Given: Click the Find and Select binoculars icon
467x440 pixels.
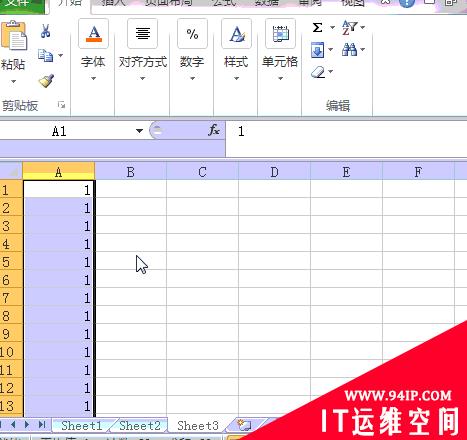Looking at the screenshot, I should [x=349, y=50].
